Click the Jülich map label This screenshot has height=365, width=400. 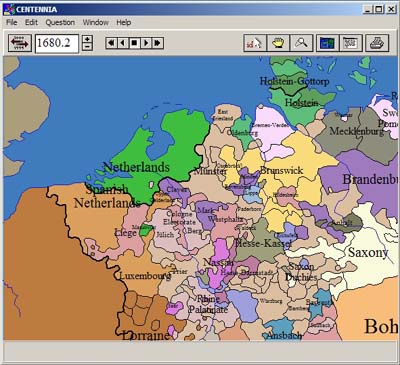(x=165, y=235)
